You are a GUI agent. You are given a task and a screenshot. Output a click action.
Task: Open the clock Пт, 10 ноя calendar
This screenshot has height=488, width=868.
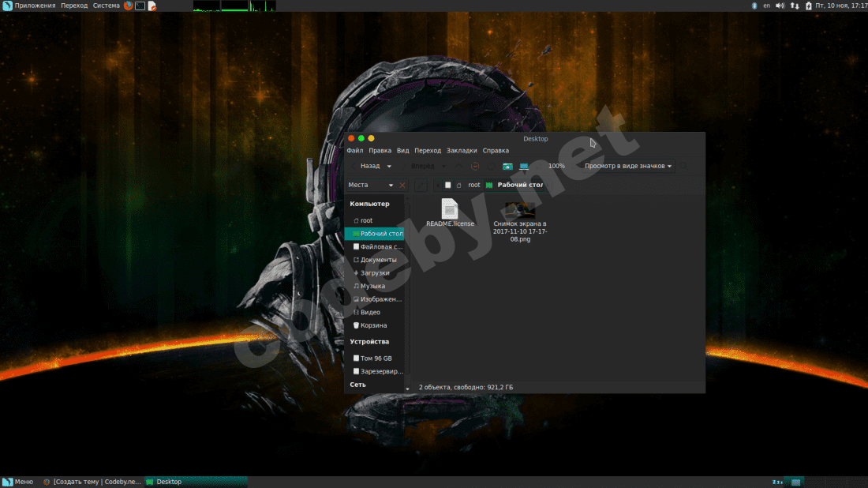point(841,6)
